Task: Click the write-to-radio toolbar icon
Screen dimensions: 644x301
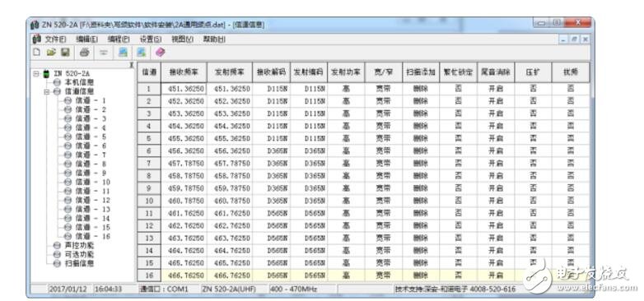Action: tap(142, 53)
